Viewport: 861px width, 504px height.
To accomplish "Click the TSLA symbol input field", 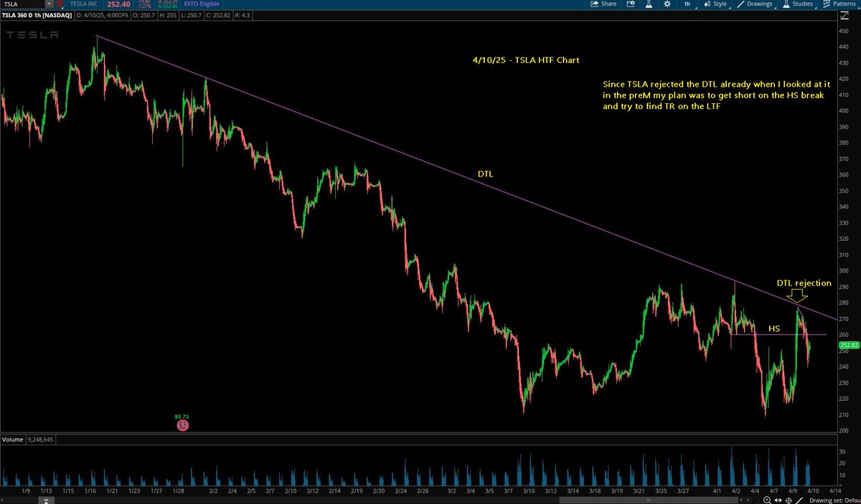I will 23,4.
